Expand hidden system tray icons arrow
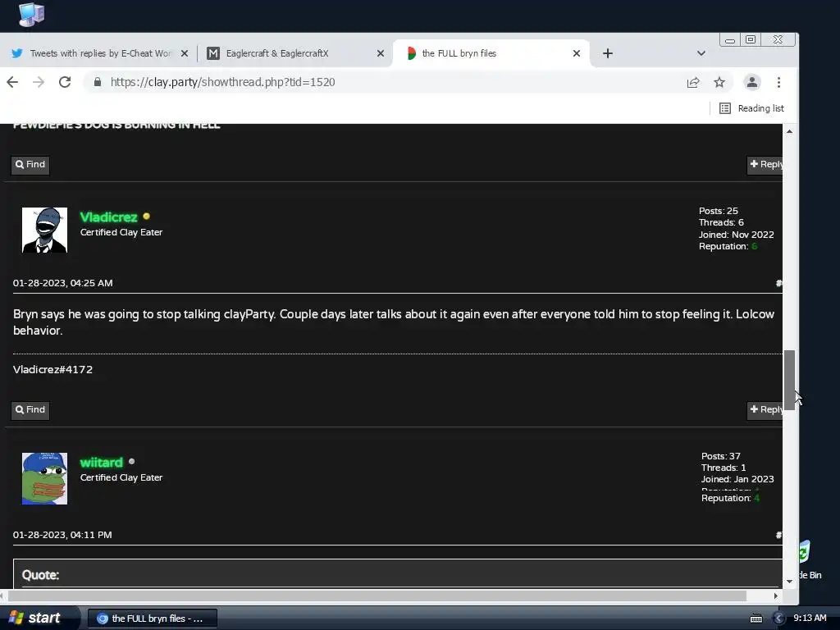The height and width of the screenshot is (630, 840). pyautogui.click(x=779, y=619)
